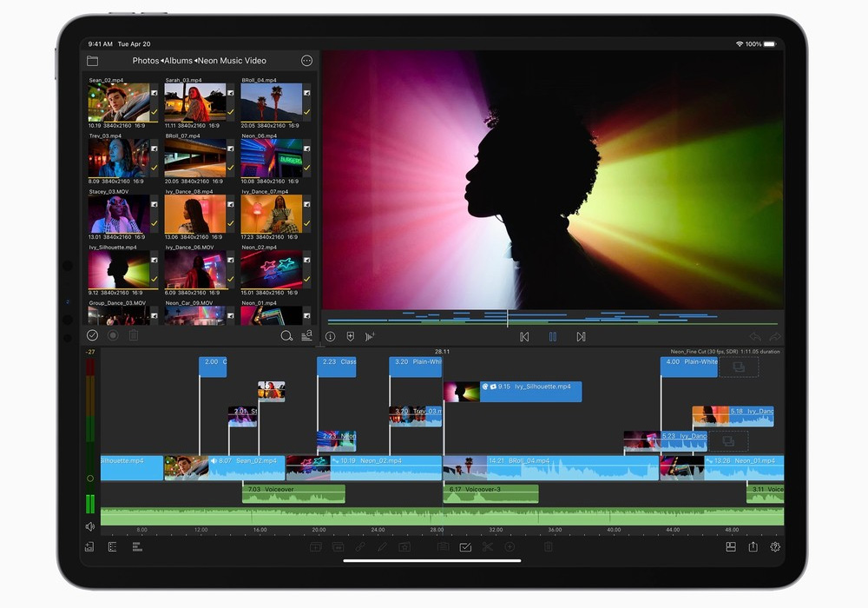Select the 3.20 Trev_03 overlay clip
This screenshot has height=608, width=868.
416,416
